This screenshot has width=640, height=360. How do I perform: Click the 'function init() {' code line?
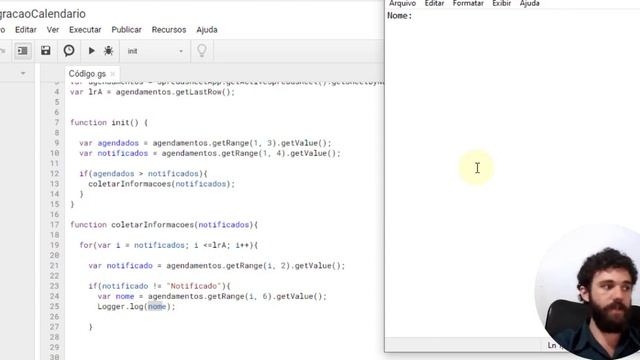pyautogui.click(x=109, y=122)
